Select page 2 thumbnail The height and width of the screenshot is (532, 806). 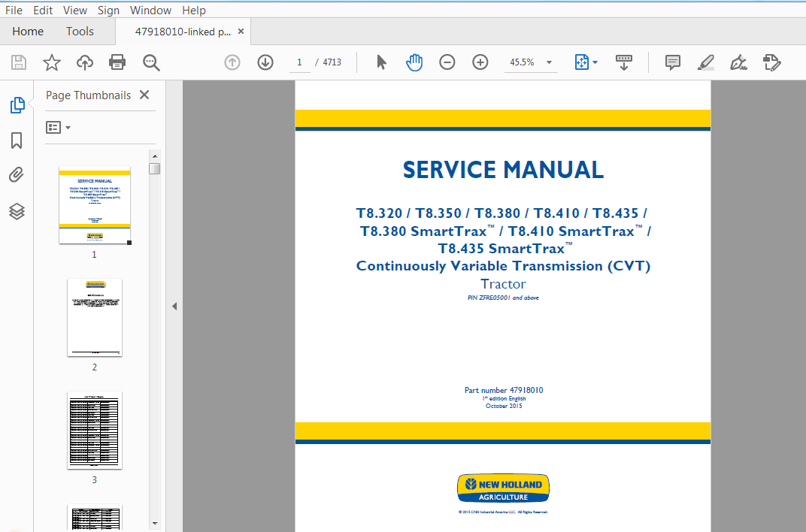tap(95, 317)
